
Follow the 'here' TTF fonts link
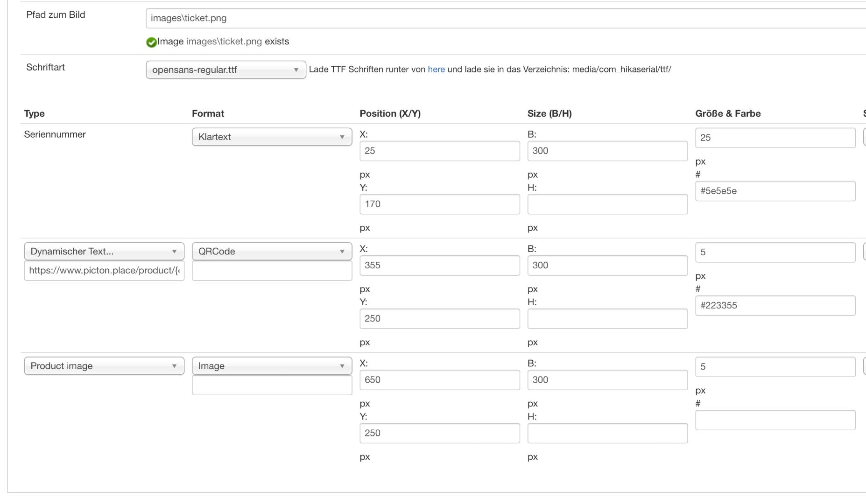[436, 70]
